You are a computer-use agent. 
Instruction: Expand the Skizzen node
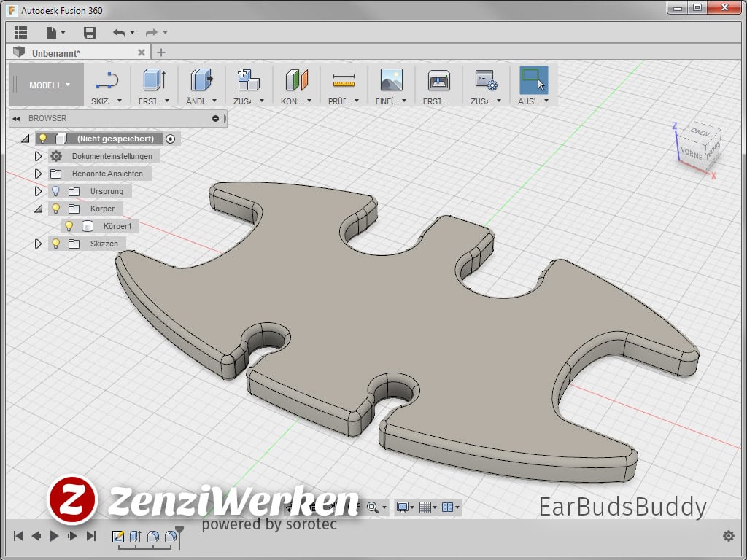(38, 244)
